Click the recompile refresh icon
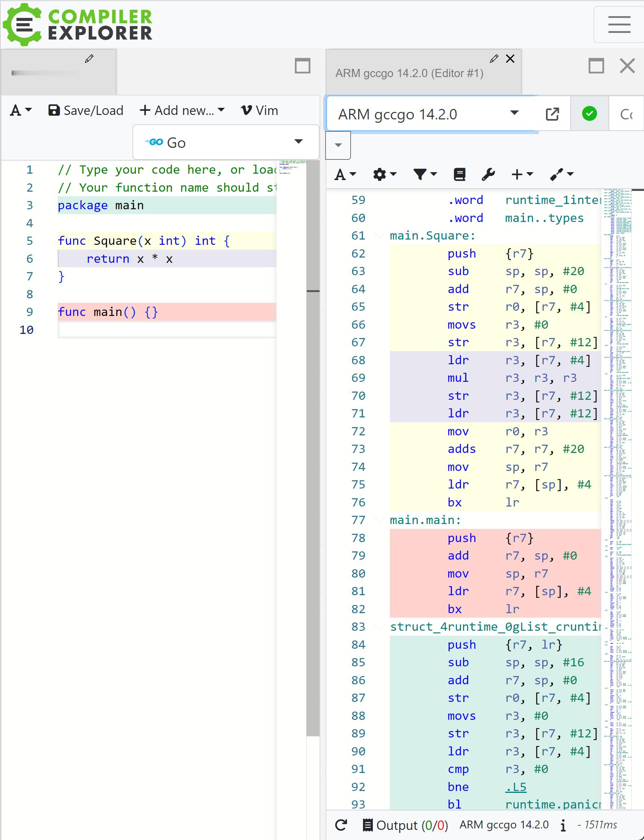 [x=341, y=825]
